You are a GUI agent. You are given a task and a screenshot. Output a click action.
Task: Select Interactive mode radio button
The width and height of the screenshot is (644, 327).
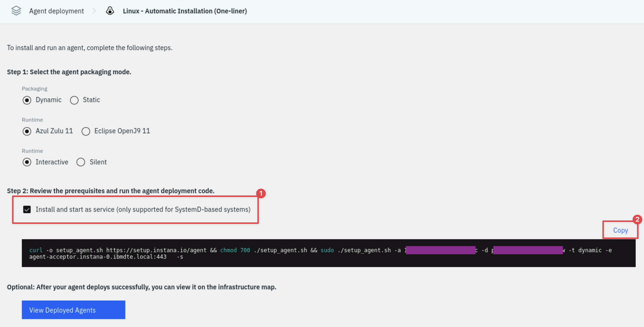(x=27, y=162)
